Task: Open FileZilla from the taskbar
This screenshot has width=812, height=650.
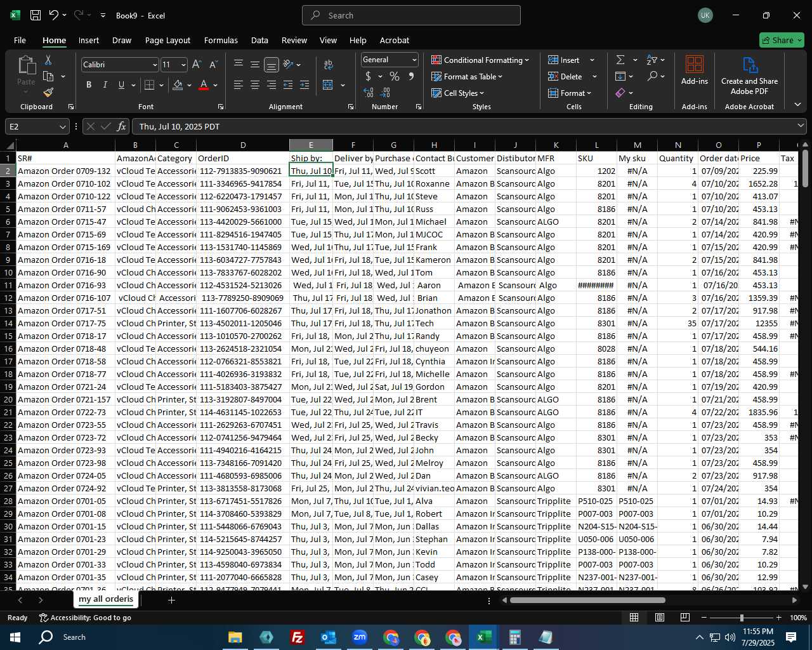Action: point(297,637)
